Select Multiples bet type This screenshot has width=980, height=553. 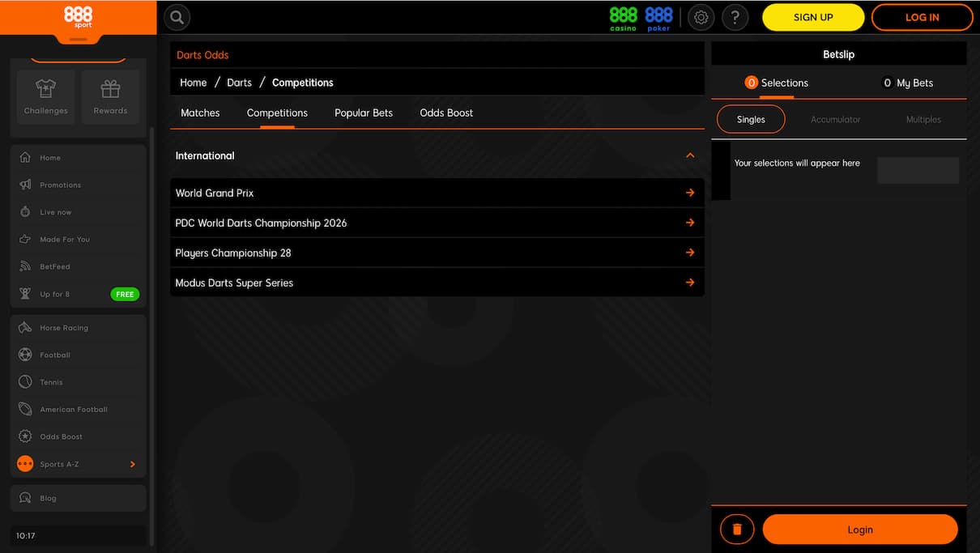(x=923, y=119)
